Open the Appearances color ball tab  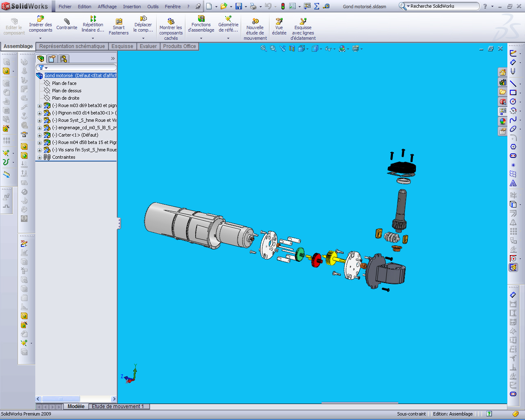point(502,121)
